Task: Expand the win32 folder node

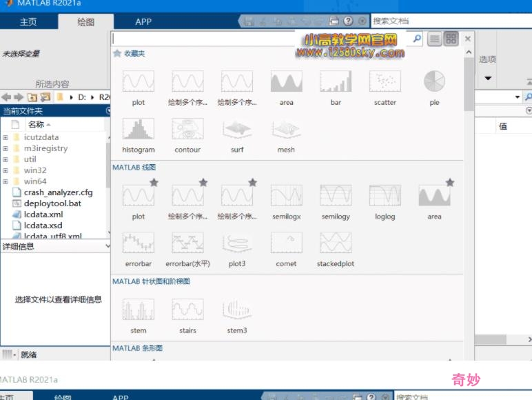Action: click(5, 170)
